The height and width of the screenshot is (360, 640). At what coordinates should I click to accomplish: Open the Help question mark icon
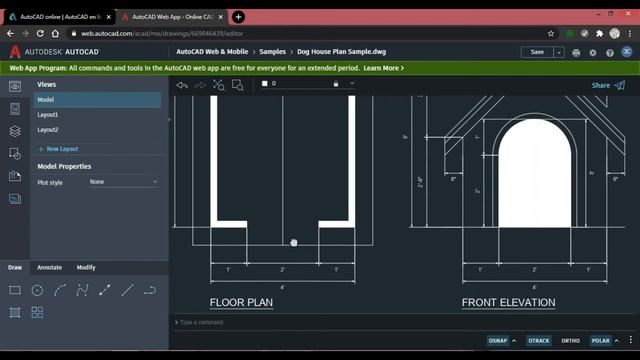tap(610, 53)
